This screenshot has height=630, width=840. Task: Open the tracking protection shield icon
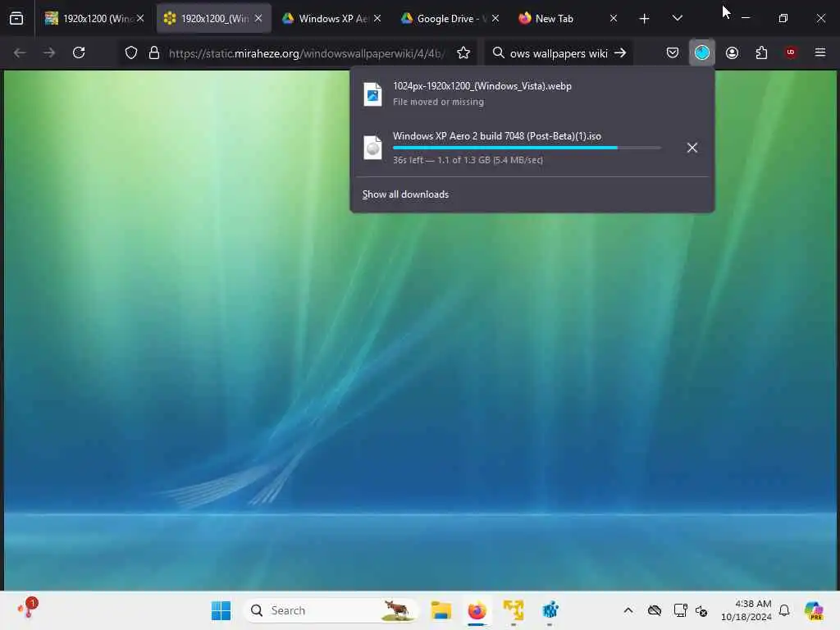[x=131, y=52]
